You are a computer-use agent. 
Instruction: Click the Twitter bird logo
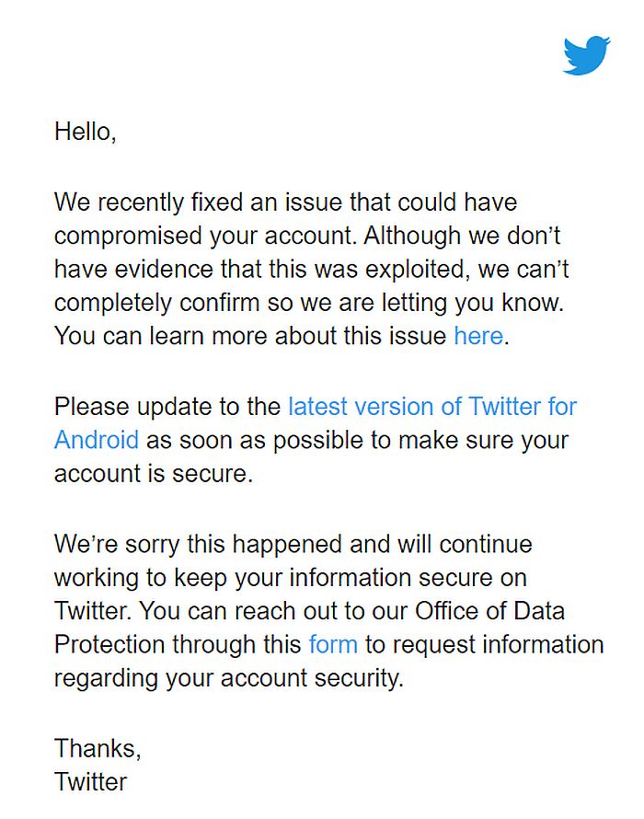tap(586, 55)
